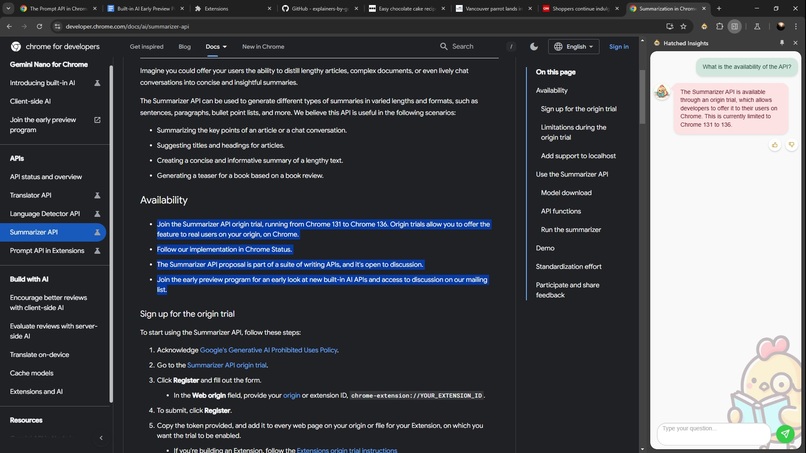Open Join the early preview program link

(43, 125)
